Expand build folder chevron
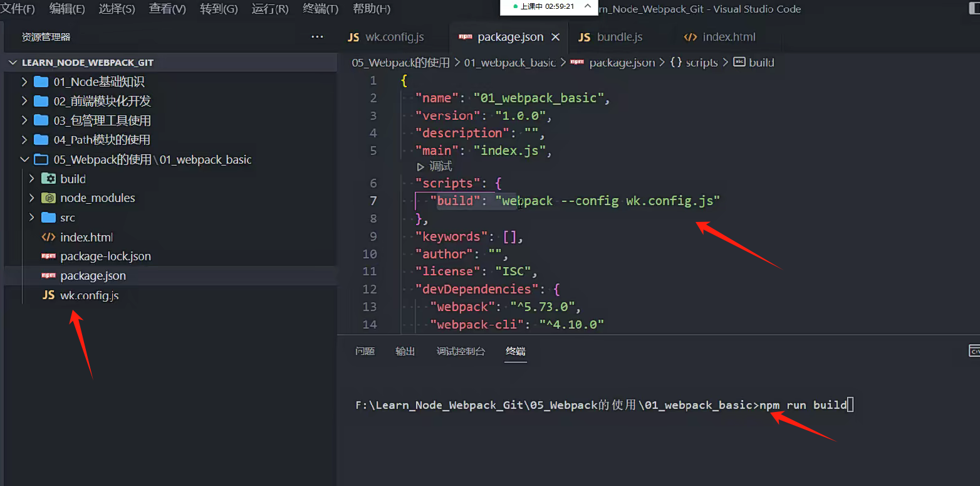The image size is (980, 486). point(31,179)
